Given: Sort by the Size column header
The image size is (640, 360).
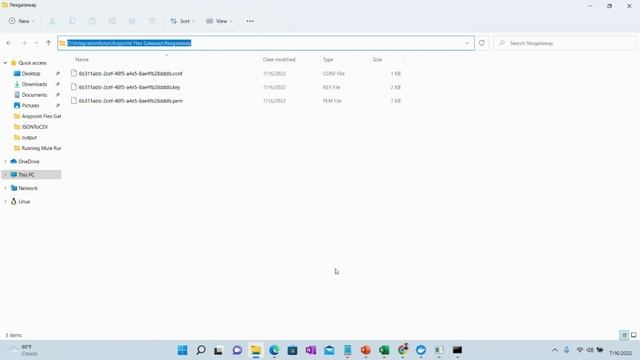Looking at the screenshot, I should pyautogui.click(x=378, y=60).
